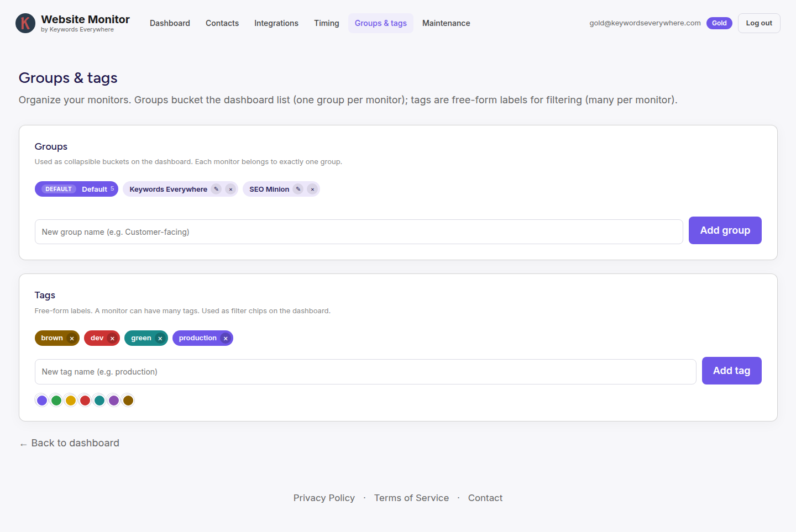
Task: Pick the red tag color swatch
Action: point(85,401)
